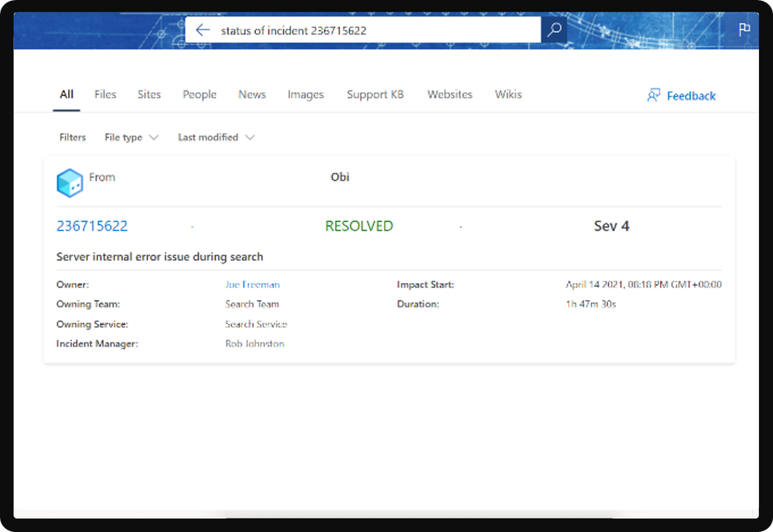Open the People tab
The height and width of the screenshot is (532, 773).
click(x=200, y=94)
